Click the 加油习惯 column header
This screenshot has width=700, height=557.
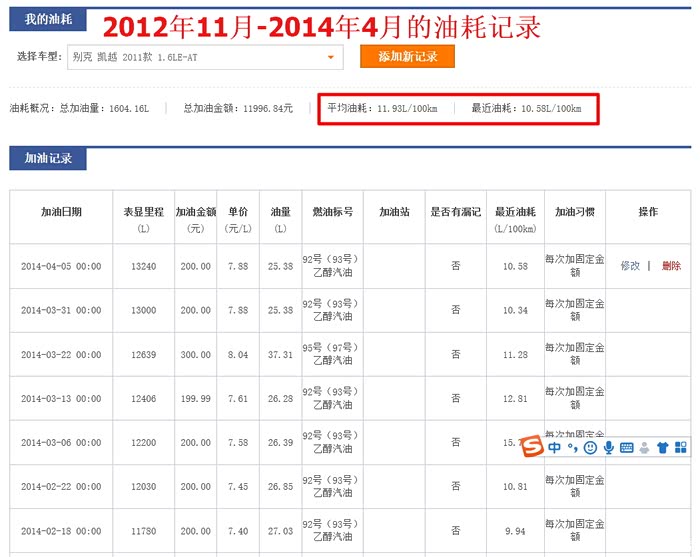pyautogui.click(x=575, y=212)
